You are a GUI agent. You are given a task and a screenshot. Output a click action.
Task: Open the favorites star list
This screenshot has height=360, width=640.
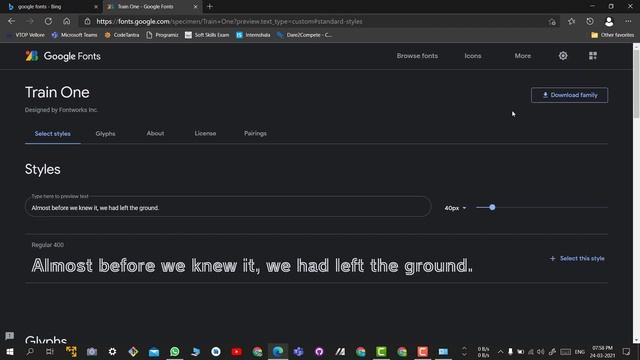571,21
